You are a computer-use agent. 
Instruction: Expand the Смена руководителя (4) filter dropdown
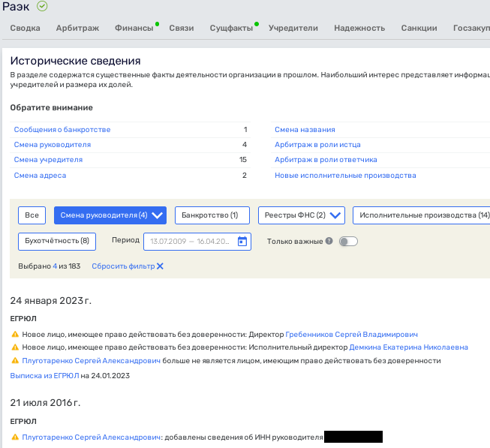pyautogui.click(x=157, y=215)
